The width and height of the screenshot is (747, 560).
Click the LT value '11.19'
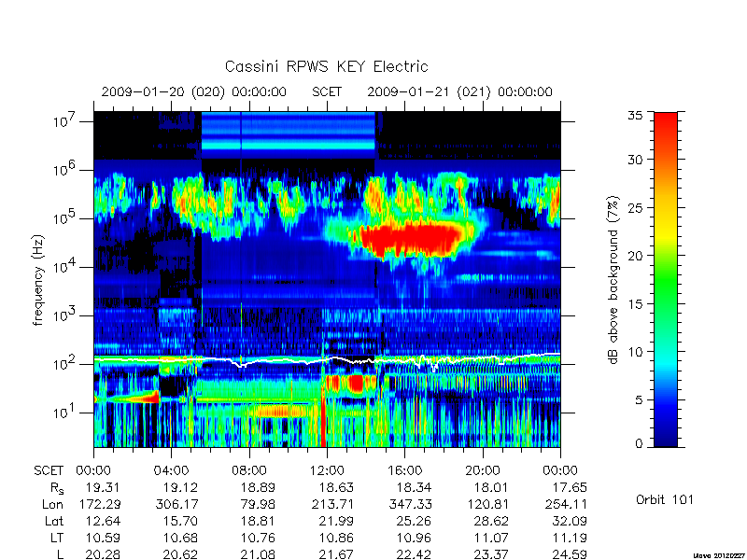click(570, 538)
